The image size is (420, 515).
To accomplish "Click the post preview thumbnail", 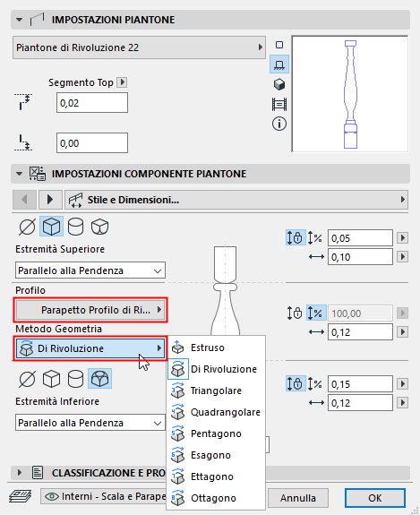I will [x=350, y=94].
